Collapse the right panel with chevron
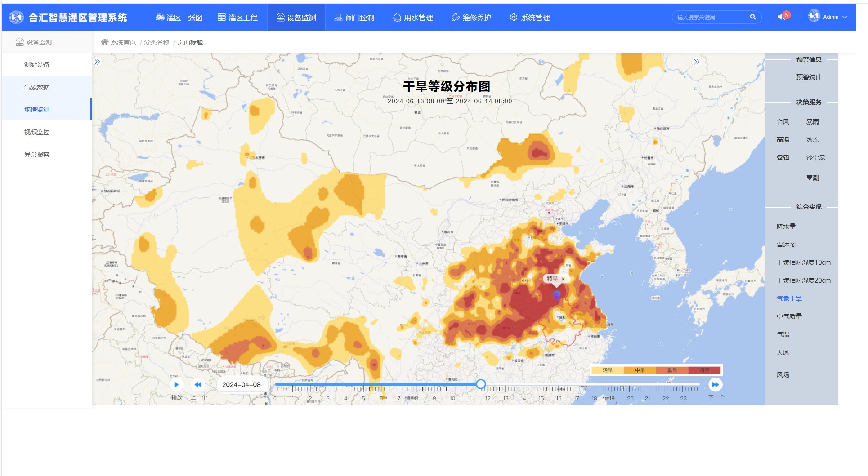The height and width of the screenshot is (476, 868). coord(697,62)
